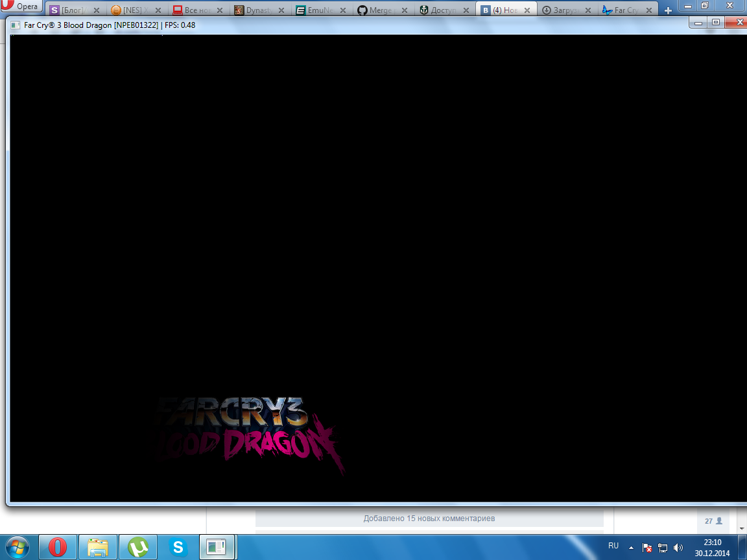747x560 pixels.
Task: Click the emulator window taskbar button
Action: click(217, 547)
